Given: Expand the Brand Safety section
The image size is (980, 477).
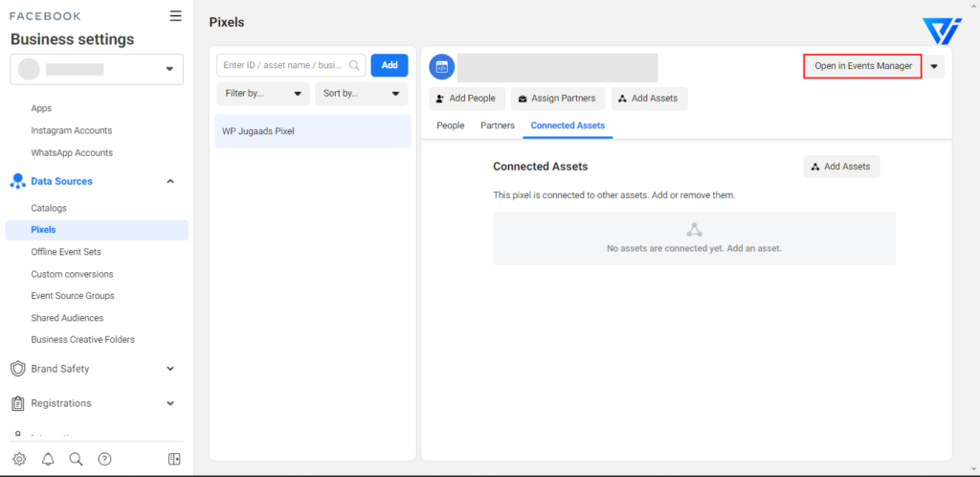Looking at the screenshot, I should tap(170, 369).
